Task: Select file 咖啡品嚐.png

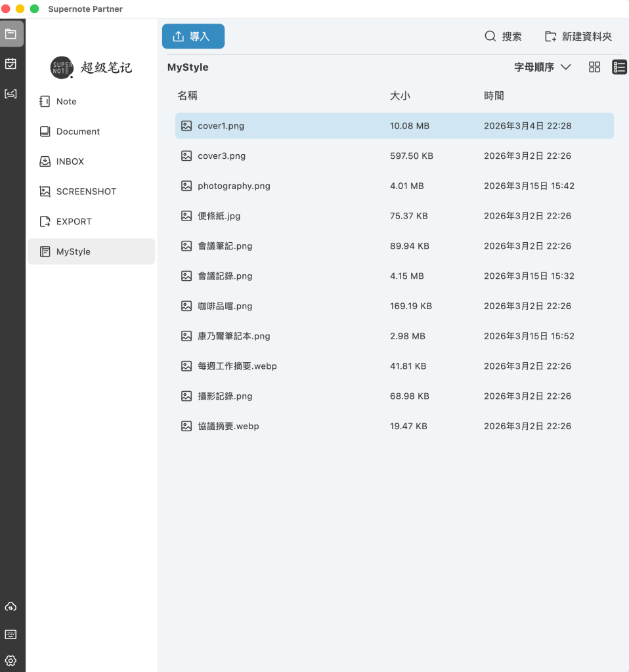Action: (395, 306)
